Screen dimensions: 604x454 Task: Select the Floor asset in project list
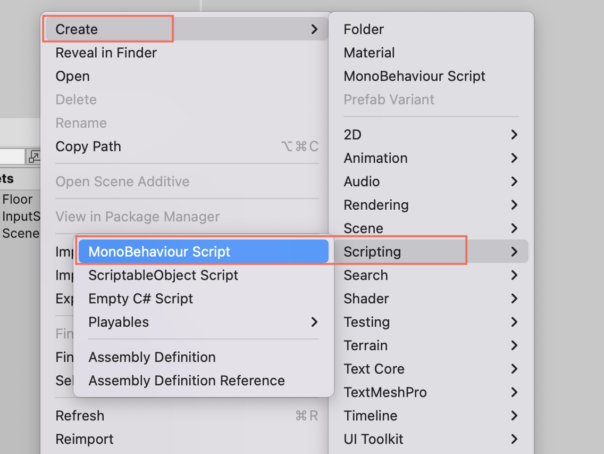17,199
